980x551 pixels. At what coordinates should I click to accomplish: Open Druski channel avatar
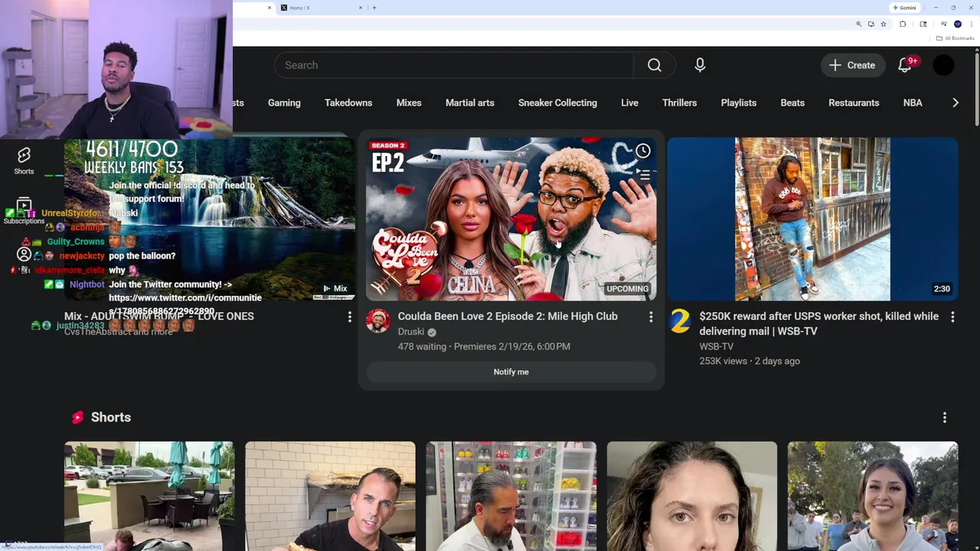point(378,321)
